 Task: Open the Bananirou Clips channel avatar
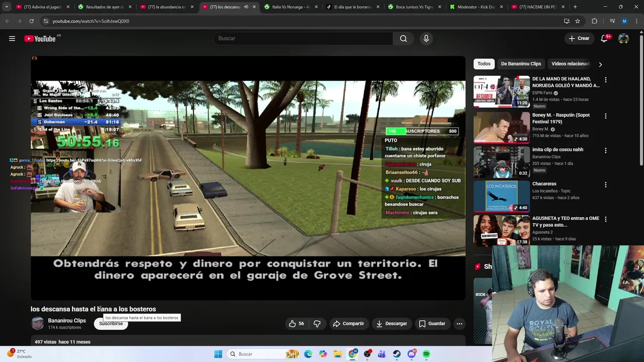[38, 324]
